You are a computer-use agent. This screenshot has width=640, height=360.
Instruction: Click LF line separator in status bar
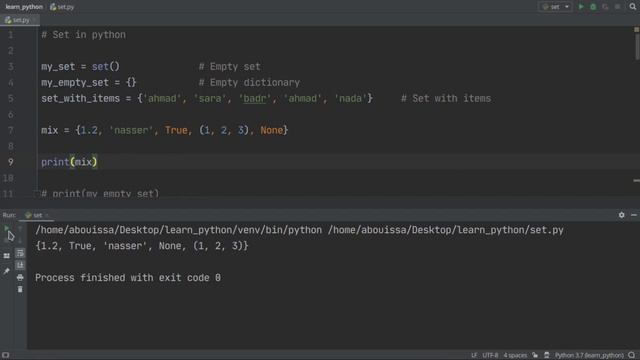click(474, 356)
